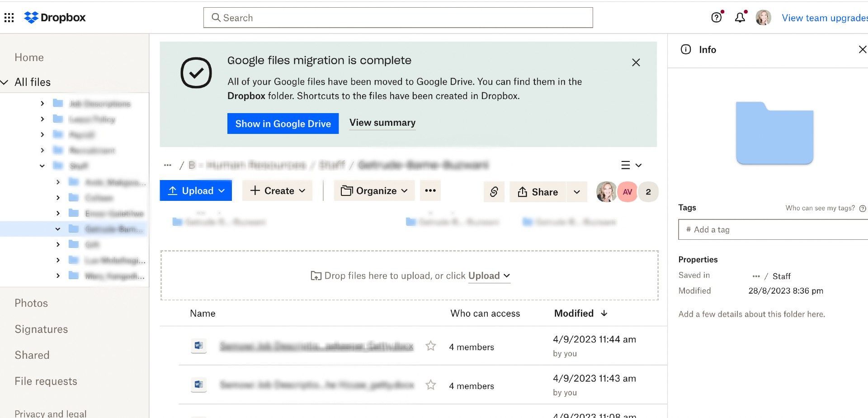
Task: Click the View summary link
Action: pyautogui.click(x=382, y=123)
